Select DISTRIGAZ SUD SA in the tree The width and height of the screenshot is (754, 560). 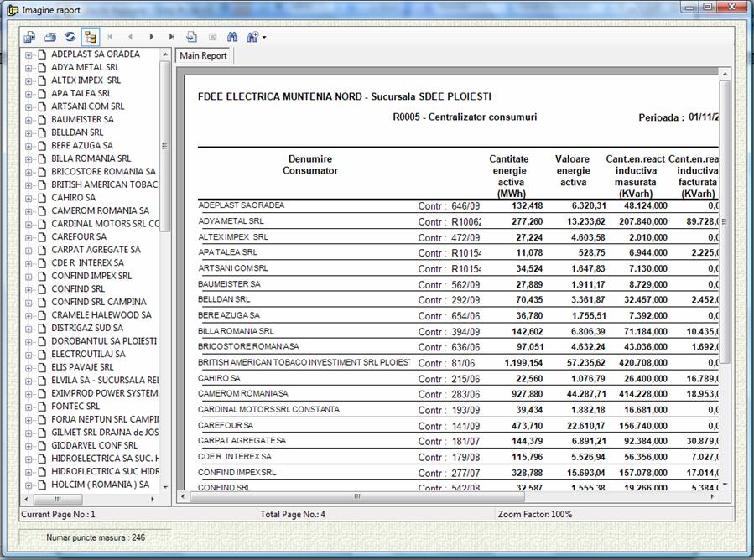tap(87, 328)
